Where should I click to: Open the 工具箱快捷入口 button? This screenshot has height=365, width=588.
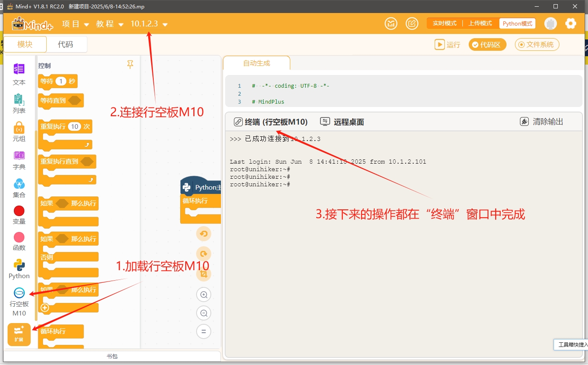coord(571,344)
